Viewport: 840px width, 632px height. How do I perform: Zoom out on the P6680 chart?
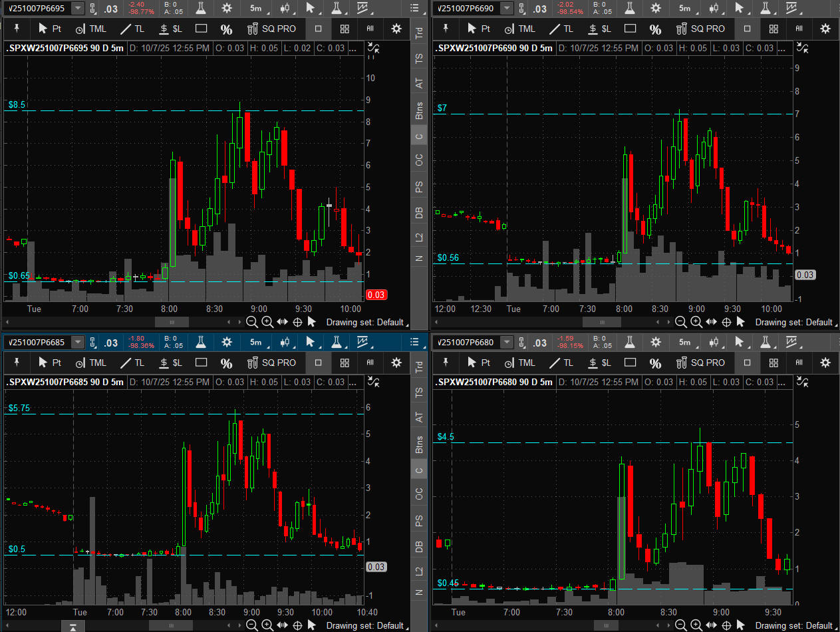pyautogui.click(x=681, y=625)
